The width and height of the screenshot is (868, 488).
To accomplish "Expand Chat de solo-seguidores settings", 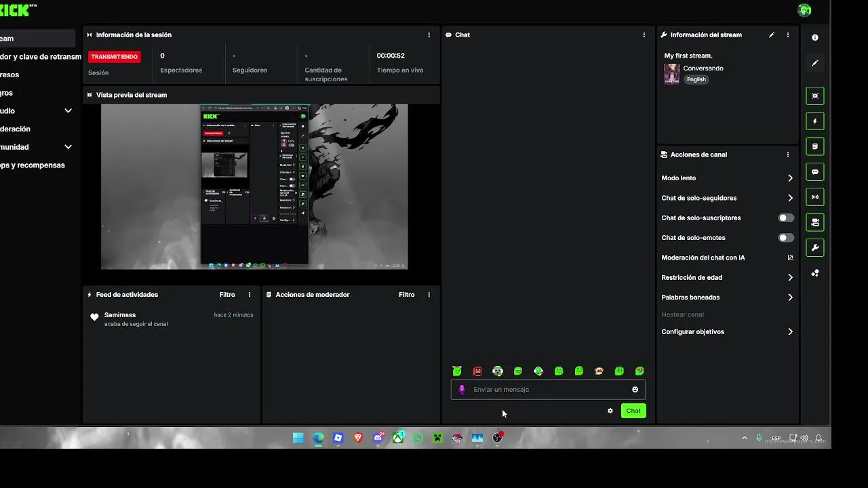I will 791,198.
